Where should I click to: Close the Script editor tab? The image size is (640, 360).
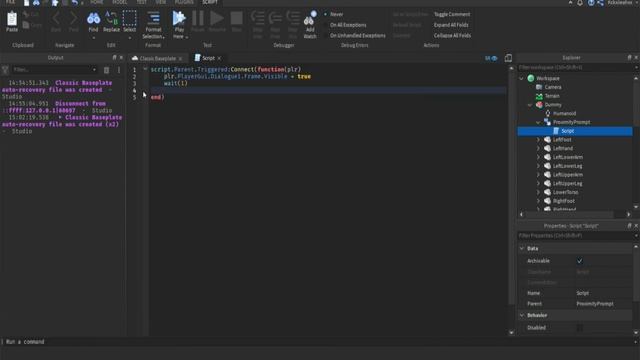pos(220,58)
